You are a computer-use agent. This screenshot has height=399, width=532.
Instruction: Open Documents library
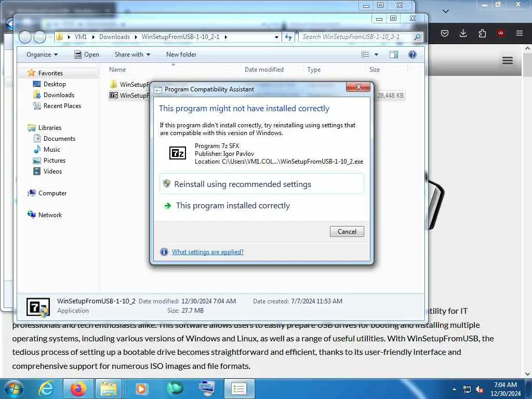59,138
